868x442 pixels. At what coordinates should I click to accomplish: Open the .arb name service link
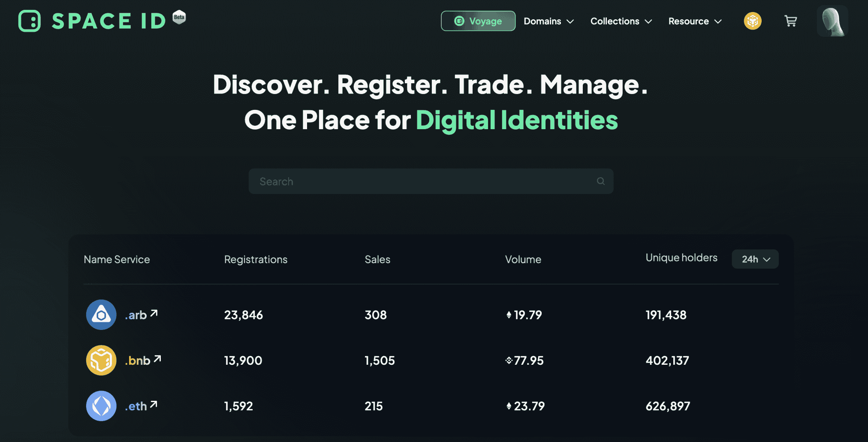[x=142, y=315]
